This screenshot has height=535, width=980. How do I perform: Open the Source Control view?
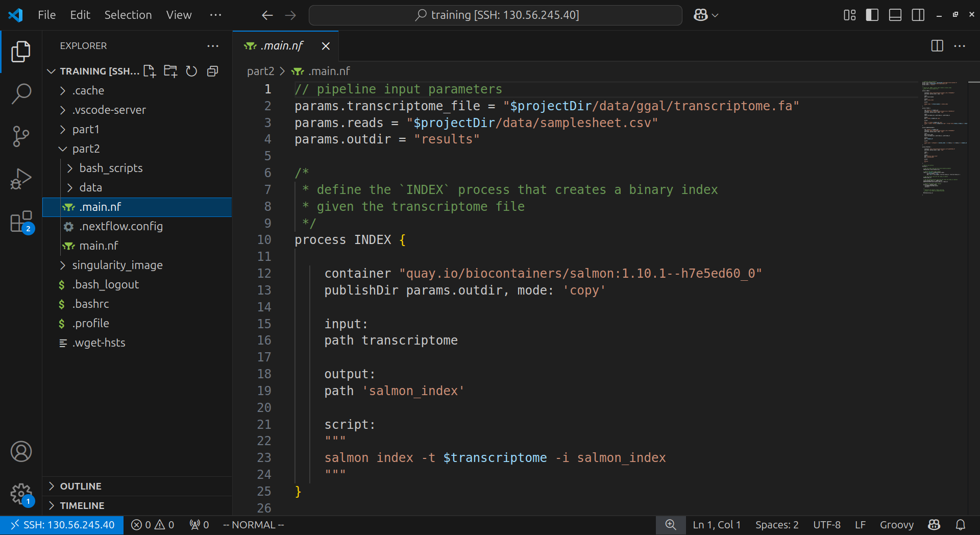click(x=21, y=136)
